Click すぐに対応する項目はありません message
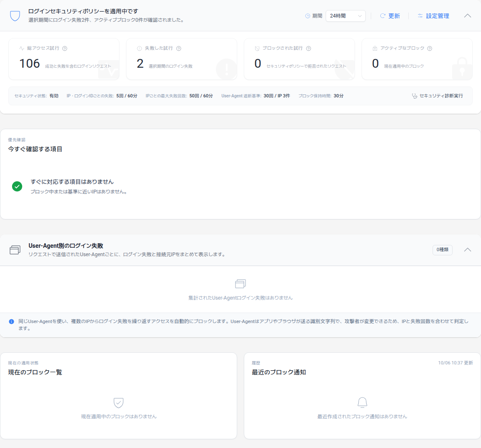481x448 pixels. 72,182
